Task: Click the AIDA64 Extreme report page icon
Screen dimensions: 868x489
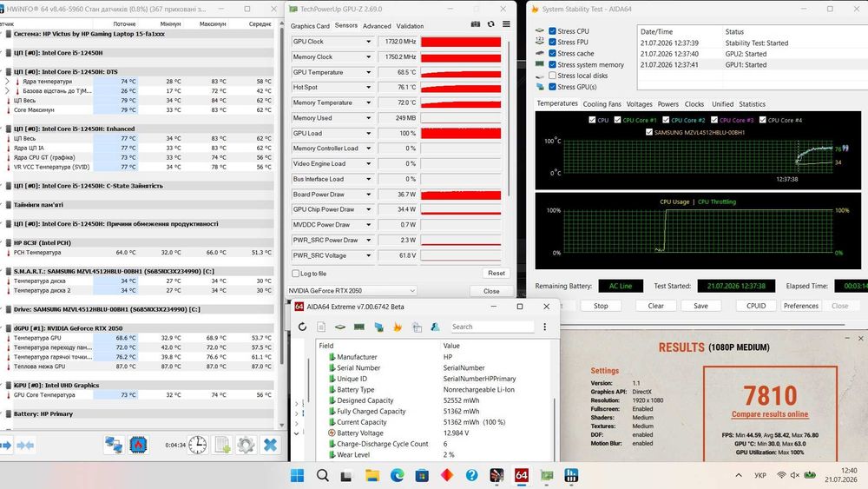Action: coord(321,327)
